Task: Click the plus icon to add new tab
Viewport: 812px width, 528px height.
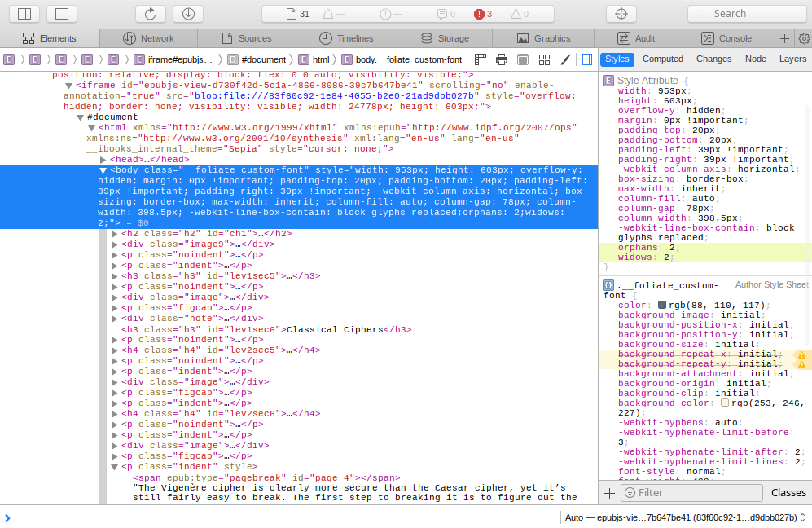Action: [x=784, y=38]
